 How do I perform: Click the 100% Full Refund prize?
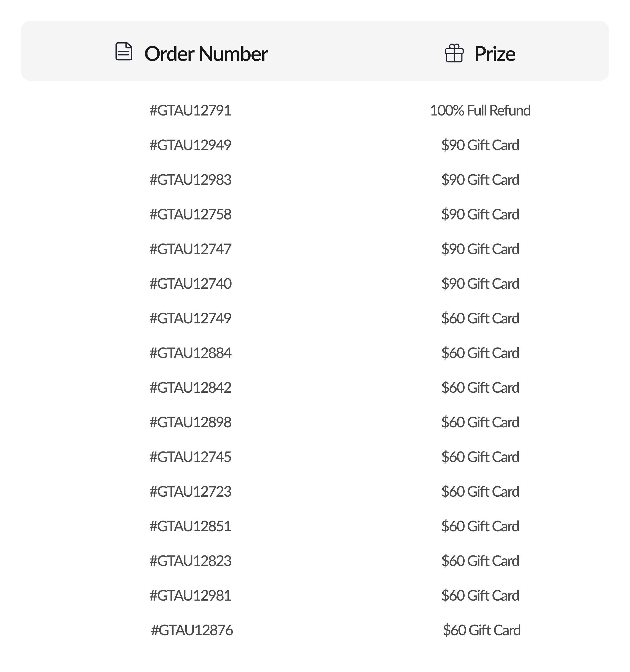[480, 111]
